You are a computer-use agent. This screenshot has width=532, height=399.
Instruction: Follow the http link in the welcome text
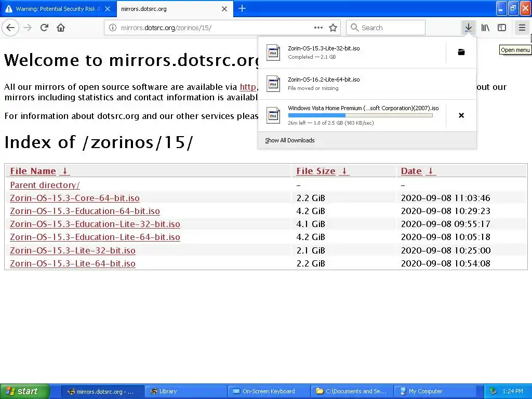[x=248, y=87]
